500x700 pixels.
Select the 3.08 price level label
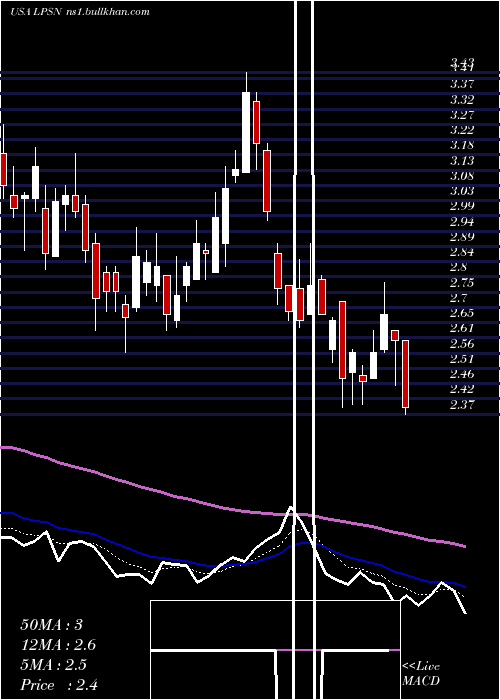[462, 175]
